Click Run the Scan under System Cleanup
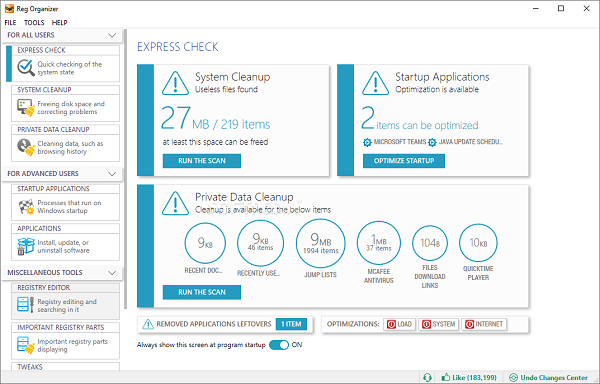The width and height of the screenshot is (600, 384). pyautogui.click(x=202, y=161)
